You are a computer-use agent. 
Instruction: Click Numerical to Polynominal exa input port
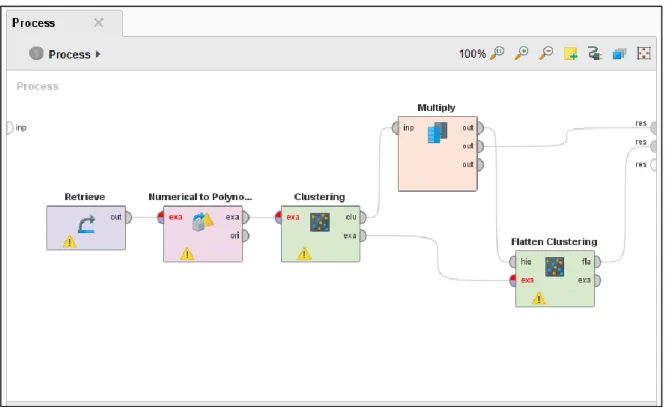[160, 217]
